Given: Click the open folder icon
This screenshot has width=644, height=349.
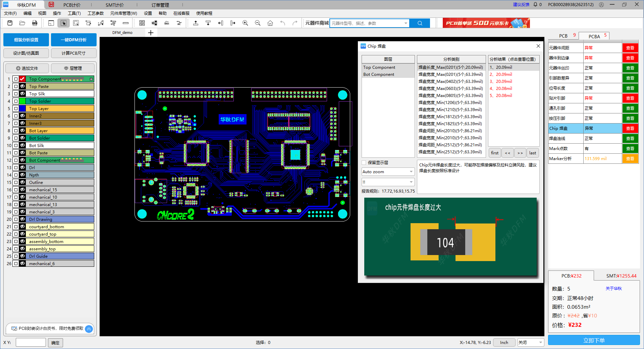Looking at the screenshot, I should (x=22, y=23).
